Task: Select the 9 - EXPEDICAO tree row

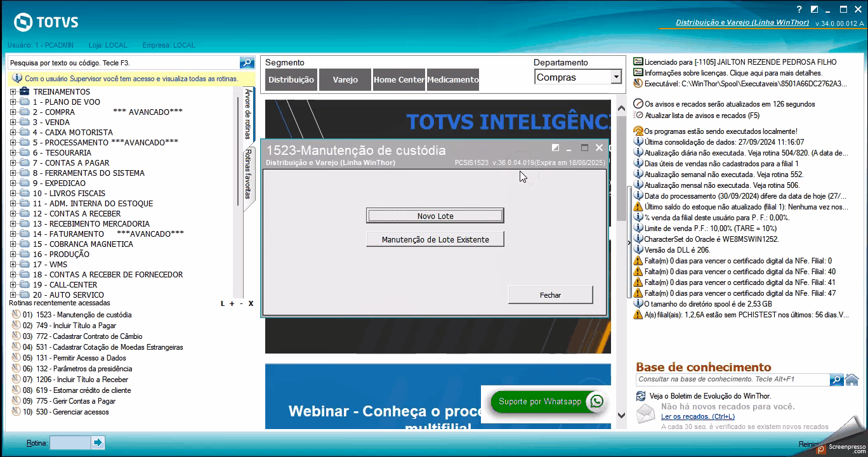Action: 60,183
